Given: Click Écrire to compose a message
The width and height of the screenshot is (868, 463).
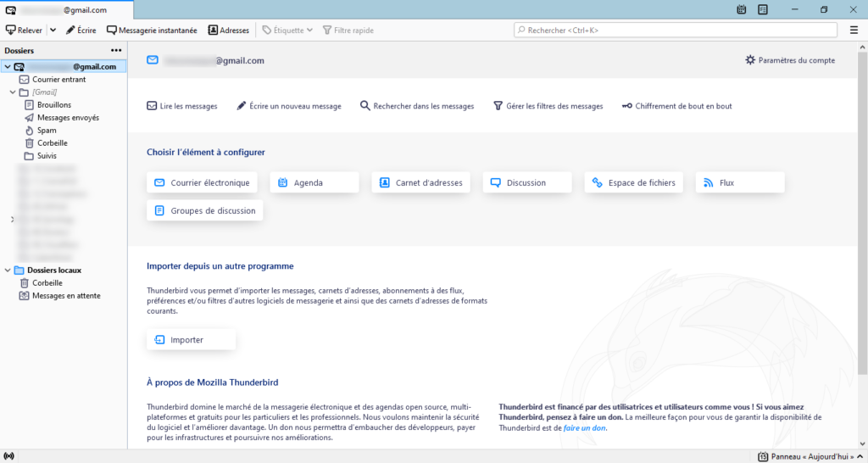Looking at the screenshot, I should [81, 31].
